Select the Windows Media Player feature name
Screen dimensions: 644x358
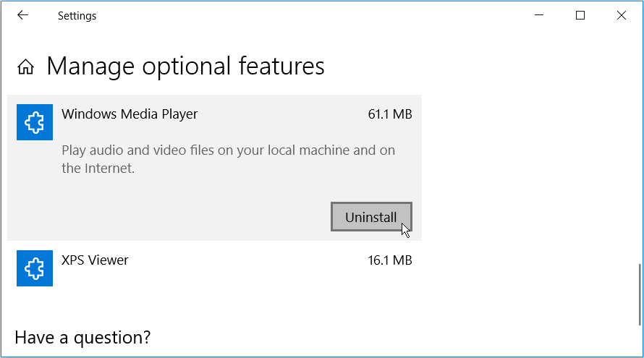pyautogui.click(x=130, y=114)
